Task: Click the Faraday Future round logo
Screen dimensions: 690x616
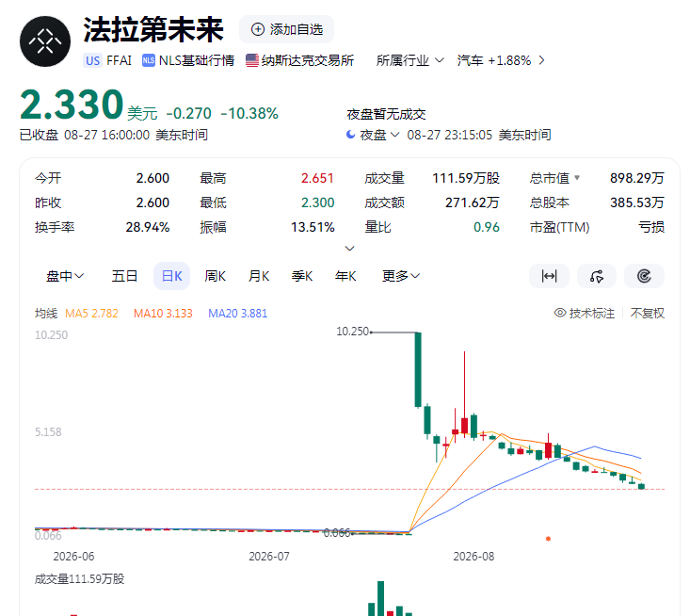Action: coord(45,41)
